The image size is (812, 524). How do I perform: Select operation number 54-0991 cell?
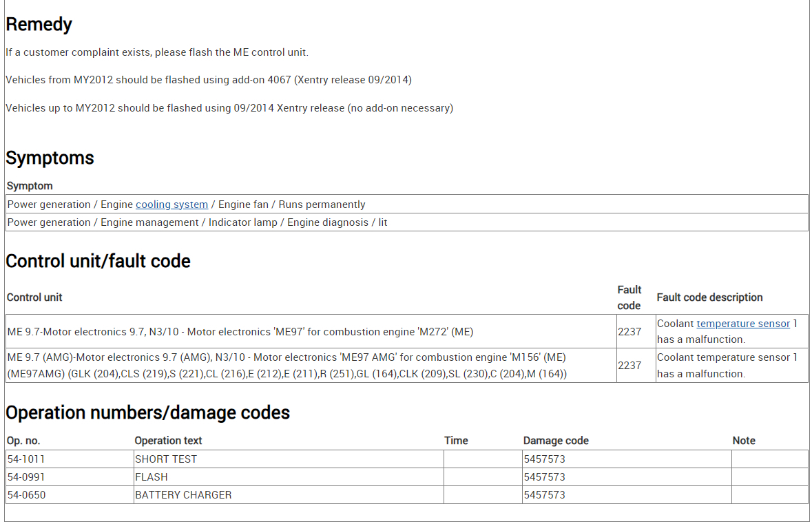pyautogui.click(x=26, y=477)
